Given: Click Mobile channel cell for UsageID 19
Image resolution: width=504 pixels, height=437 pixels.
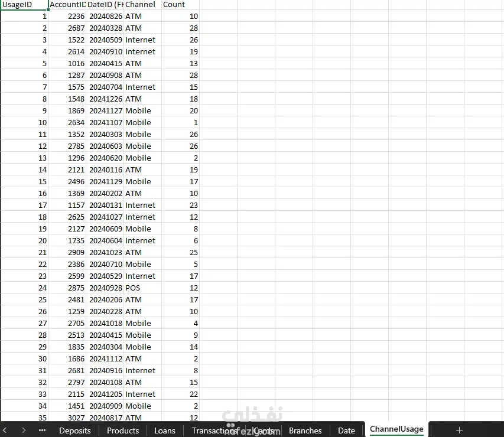Looking at the screenshot, I should 143,229.
